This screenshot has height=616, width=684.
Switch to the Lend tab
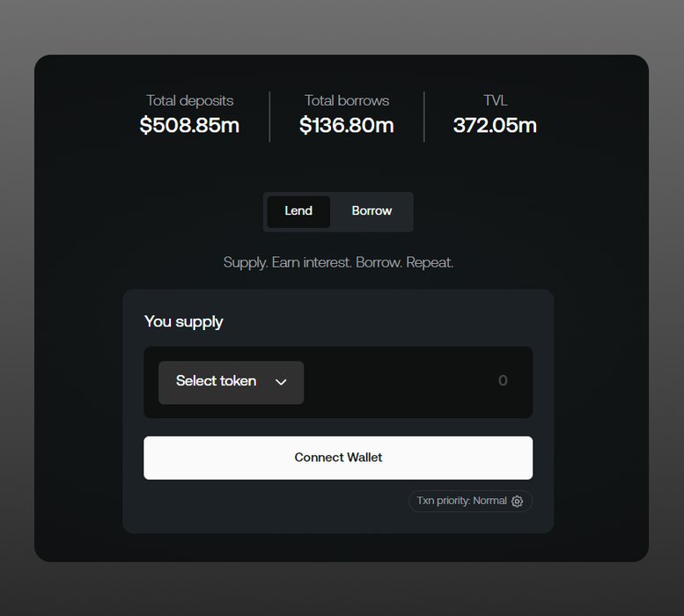click(x=298, y=211)
